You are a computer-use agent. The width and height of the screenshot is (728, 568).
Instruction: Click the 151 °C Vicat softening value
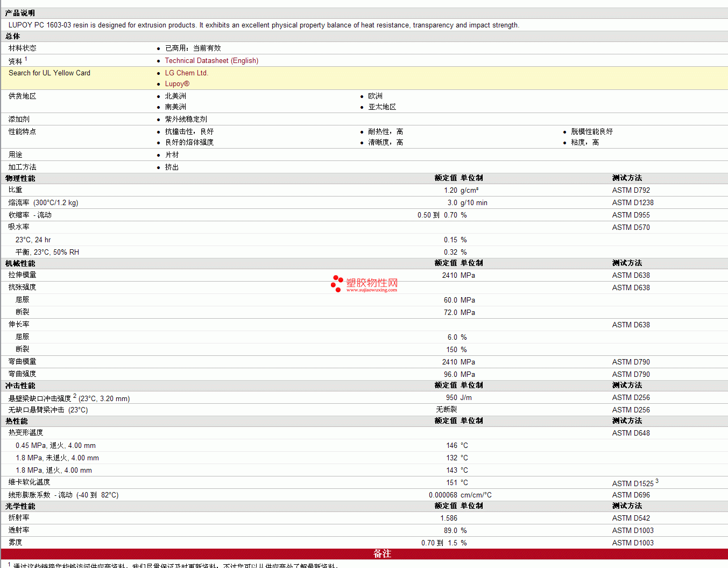457,483
